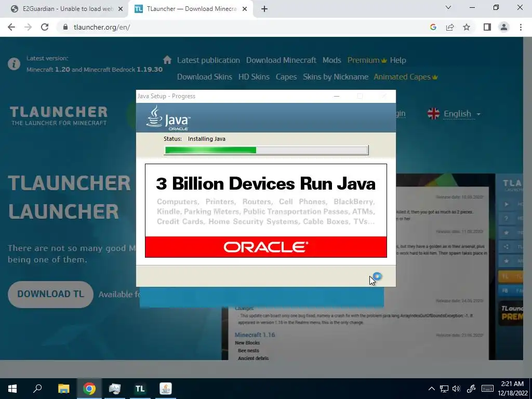
Task: Open Skins by Nickname link
Action: [x=336, y=77]
